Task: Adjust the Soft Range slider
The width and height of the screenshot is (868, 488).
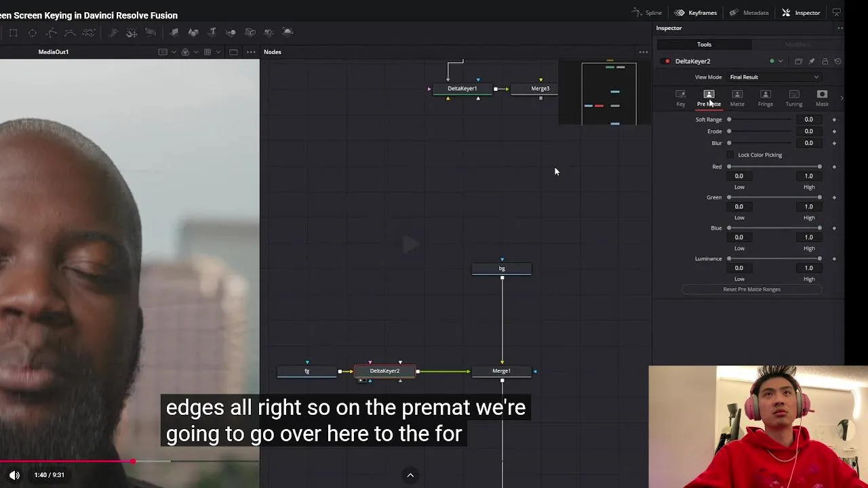Action: point(760,120)
